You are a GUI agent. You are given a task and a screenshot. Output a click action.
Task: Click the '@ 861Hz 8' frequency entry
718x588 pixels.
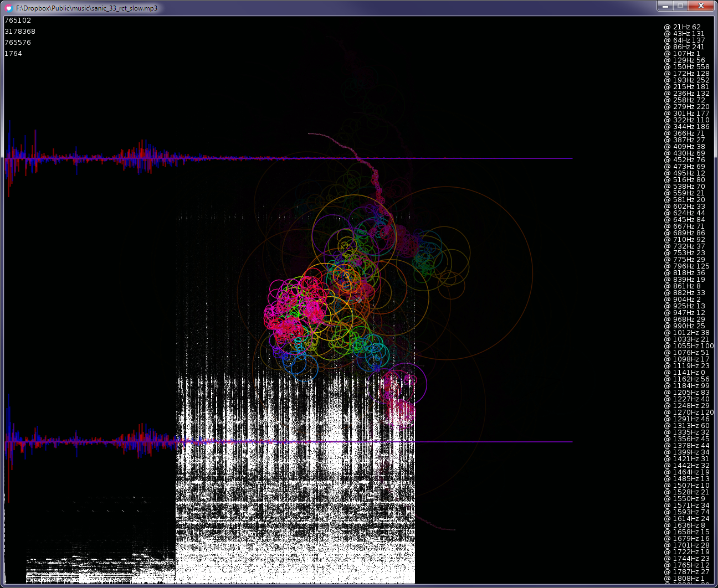pyautogui.click(x=683, y=286)
